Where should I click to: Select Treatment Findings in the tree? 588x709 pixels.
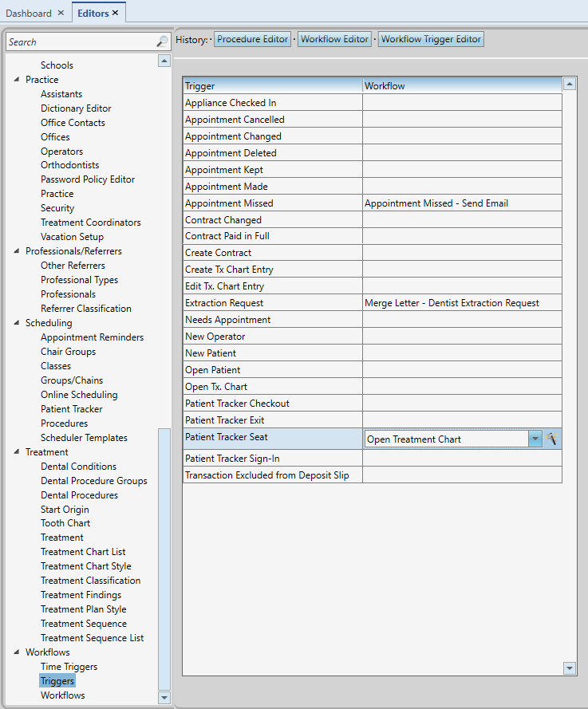pyautogui.click(x=81, y=595)
